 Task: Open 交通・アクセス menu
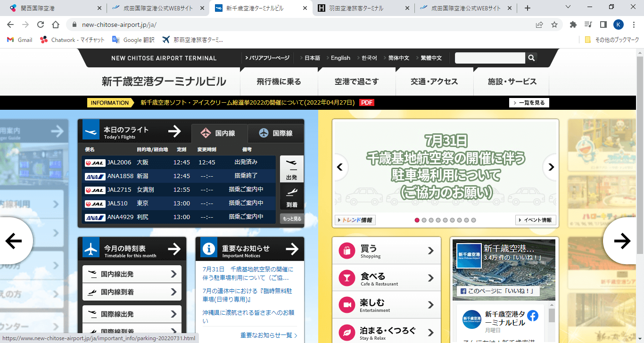pos(434,82)
